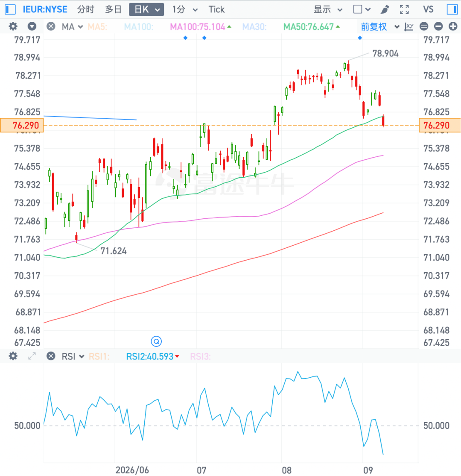Screen dimensions: 461x476
Task: Remove the MA indicator
Action: tap(51, 26)
